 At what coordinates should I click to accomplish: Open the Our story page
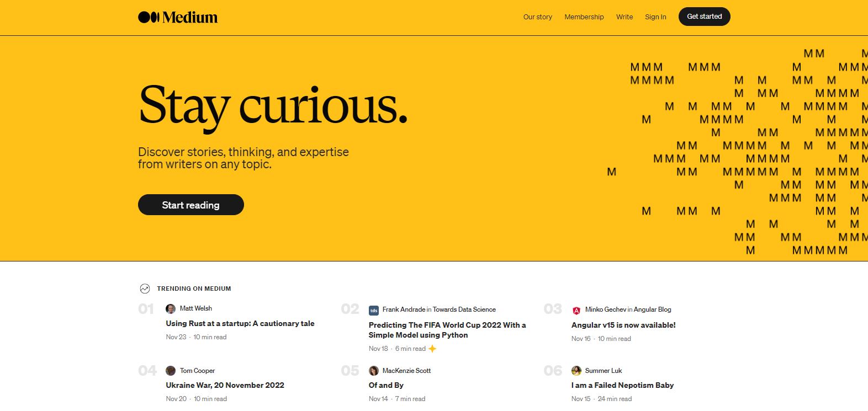coord(538,17)
